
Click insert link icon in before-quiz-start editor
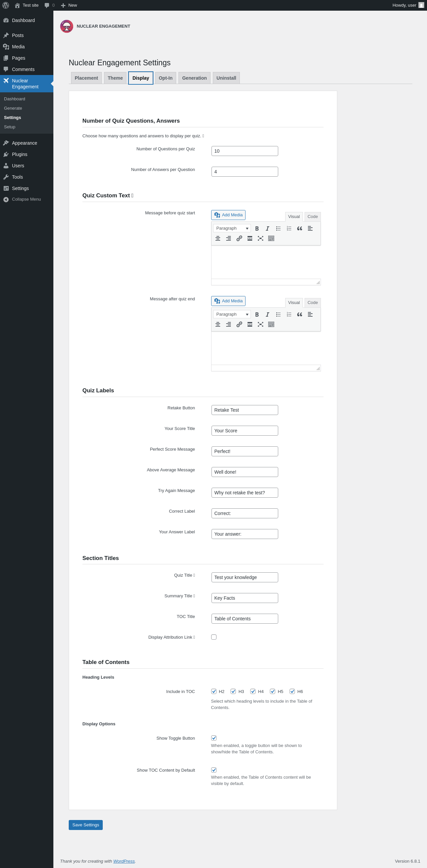[239, 238]
